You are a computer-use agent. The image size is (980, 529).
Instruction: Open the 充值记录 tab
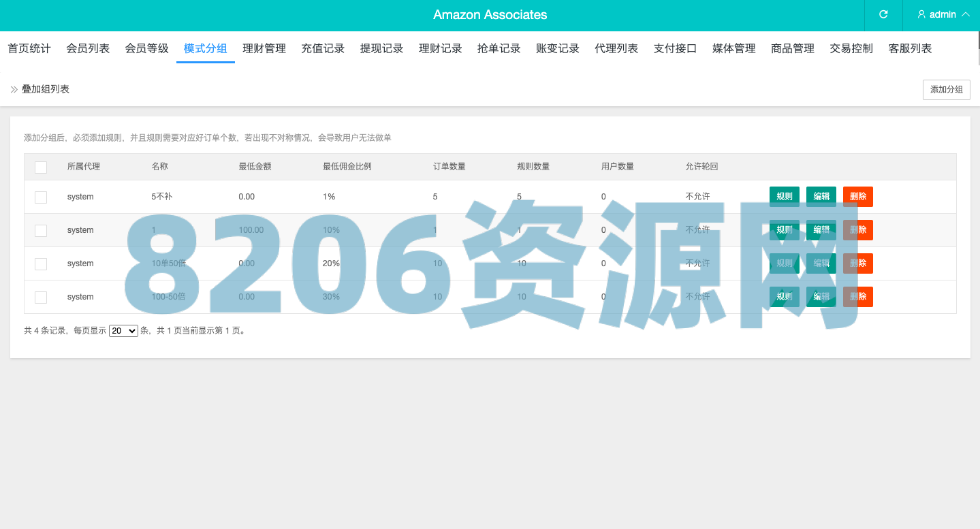pos(323,48)
